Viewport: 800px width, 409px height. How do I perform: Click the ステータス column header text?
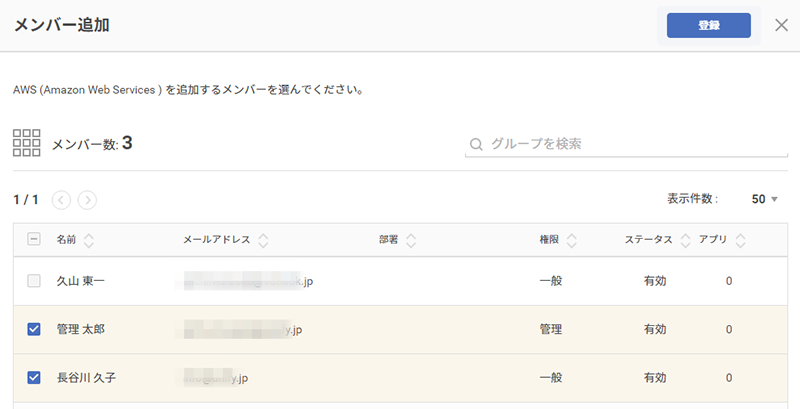[x=648, y=239]
